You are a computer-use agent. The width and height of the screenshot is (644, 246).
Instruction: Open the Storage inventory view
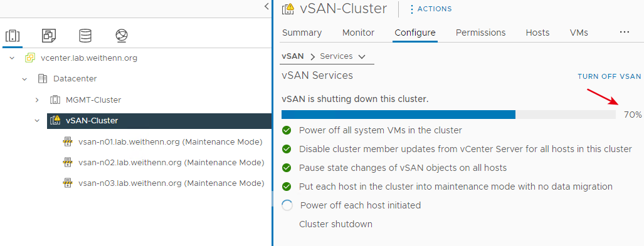pos(85,36)
